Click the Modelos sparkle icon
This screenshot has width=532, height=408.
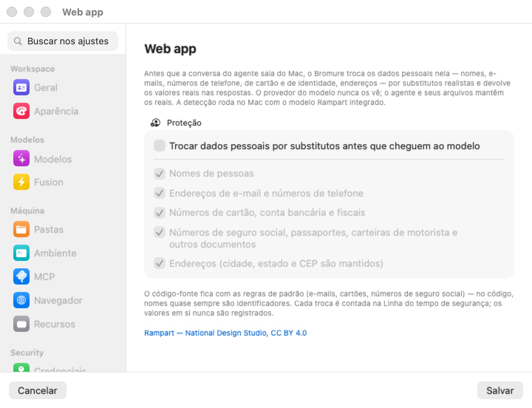(21, 159)
